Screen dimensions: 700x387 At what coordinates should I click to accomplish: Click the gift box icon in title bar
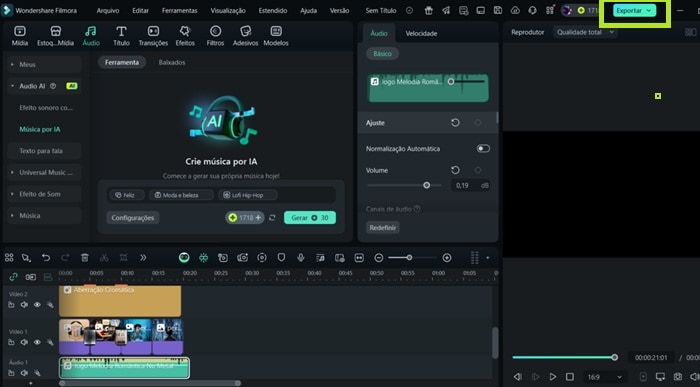pos(429,10)
